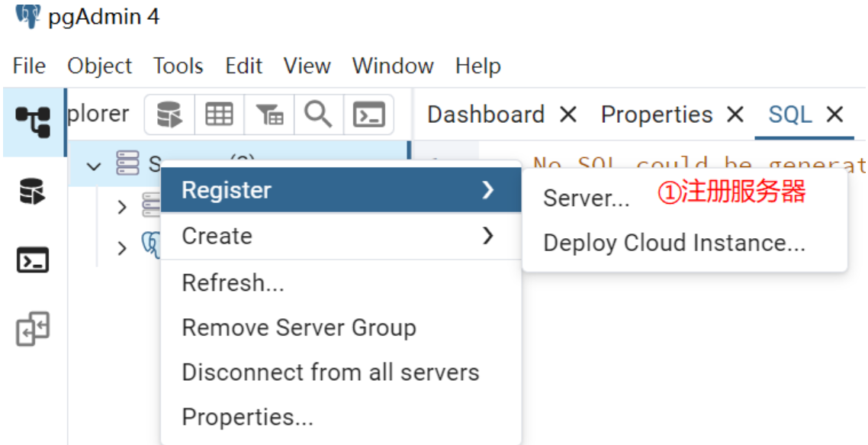Viewport: 868px width, 445px height.
Task: Click the Query Tool toolbar icon
Action: (x=170, y=115)
